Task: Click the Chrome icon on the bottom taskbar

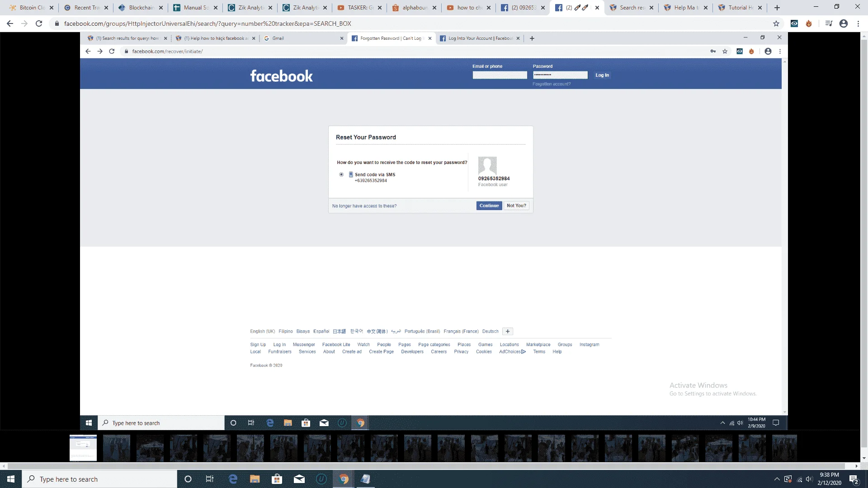Action: coord(344,479)
